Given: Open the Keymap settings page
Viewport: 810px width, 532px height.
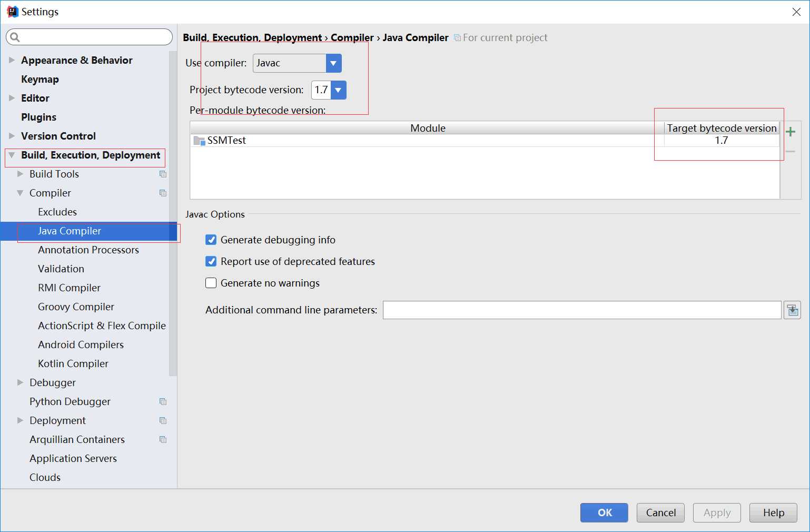Looking at the screenshot, I should point(40,80).
